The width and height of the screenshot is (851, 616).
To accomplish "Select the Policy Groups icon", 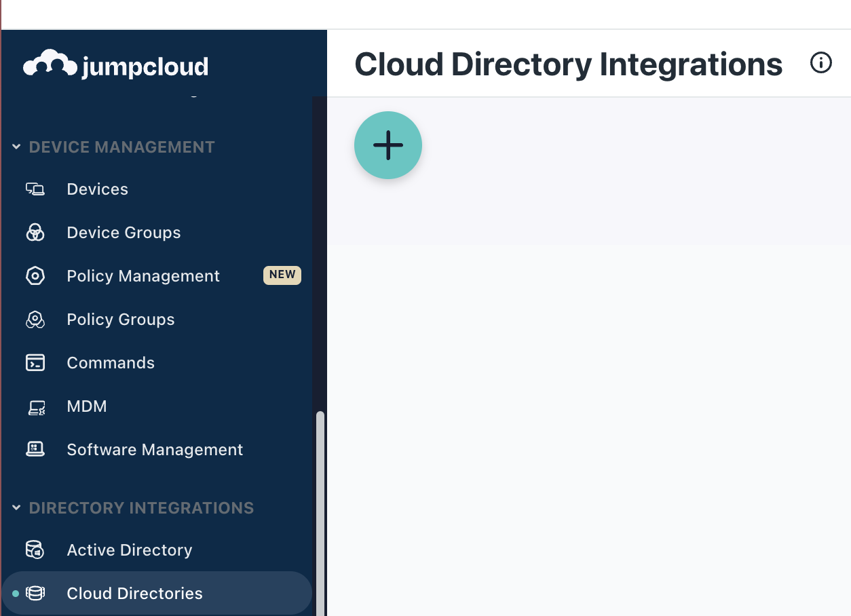I will [35, 319].
